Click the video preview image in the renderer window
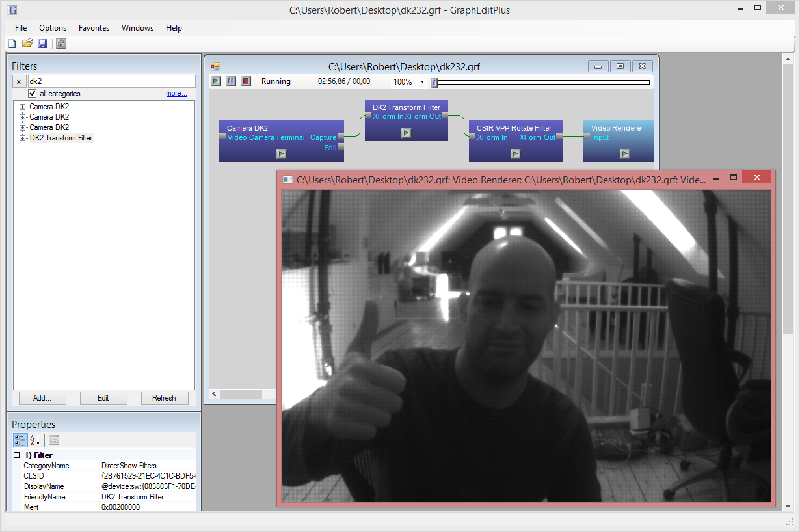This screenshot has height=532, width=800. (x=526, y=346)
